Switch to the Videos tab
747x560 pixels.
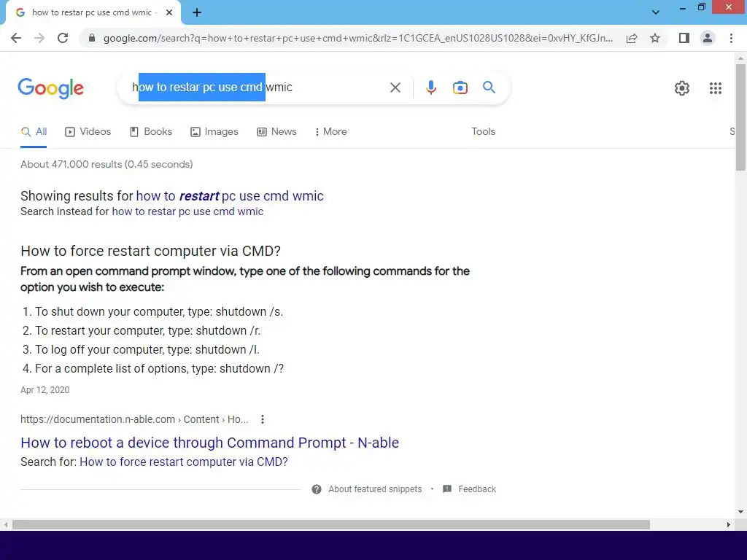coord(88,132)
